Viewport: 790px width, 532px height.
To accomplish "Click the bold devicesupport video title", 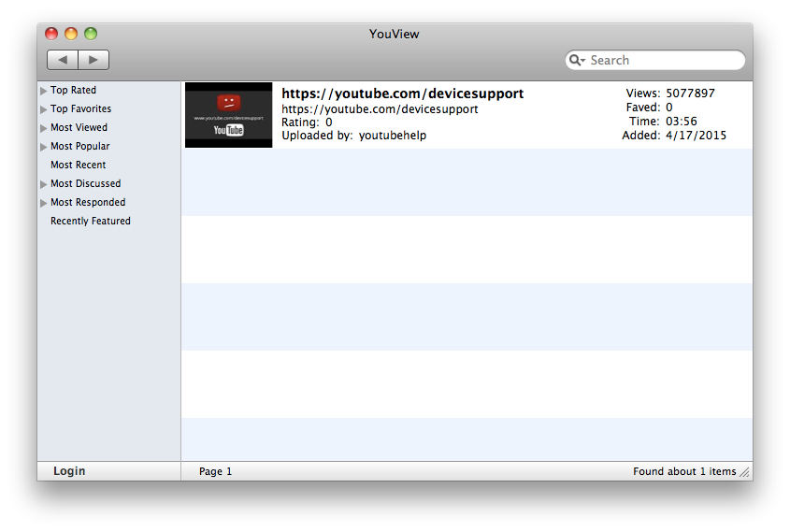I will (403, 93).
